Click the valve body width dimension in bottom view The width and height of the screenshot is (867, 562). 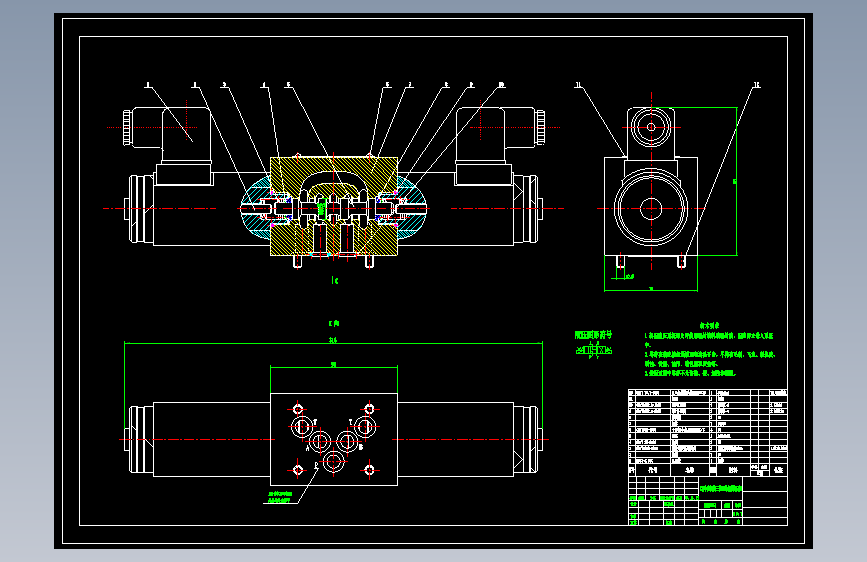tap(333, 366)
